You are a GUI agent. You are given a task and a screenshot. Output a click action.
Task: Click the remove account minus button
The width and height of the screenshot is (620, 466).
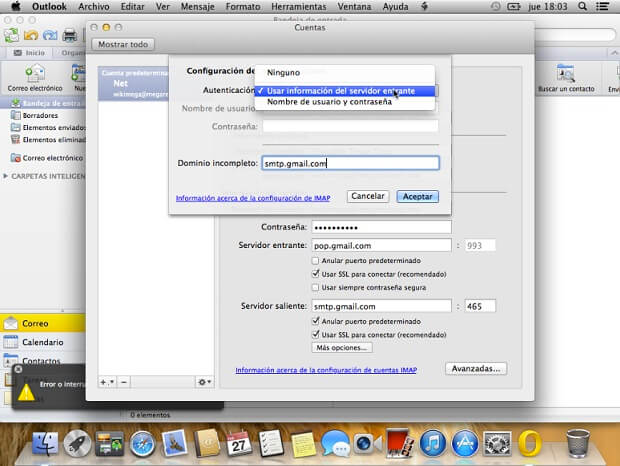pos(124,382)
